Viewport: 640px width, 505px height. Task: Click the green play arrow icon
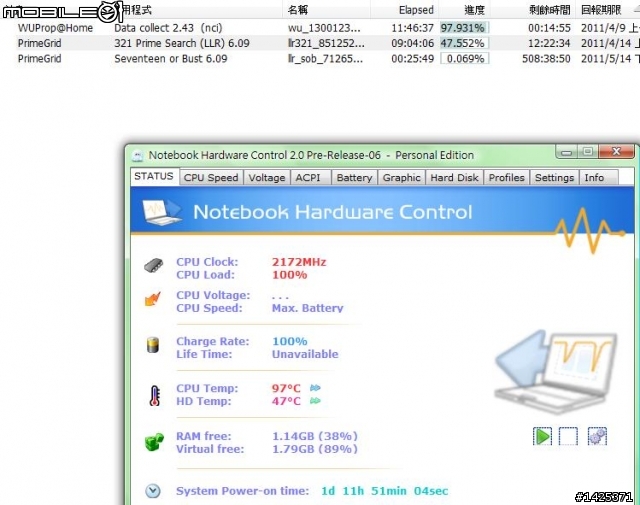tap(542, 436)
